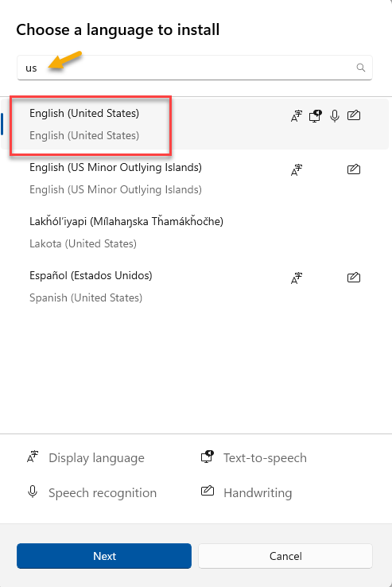Click handwriting icon for English (United States)
This screenshot has width=392, height=587.
pos(354,115)
